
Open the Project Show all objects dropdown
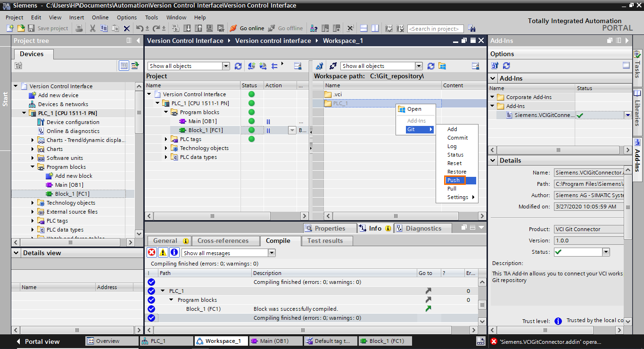(225, 66)
